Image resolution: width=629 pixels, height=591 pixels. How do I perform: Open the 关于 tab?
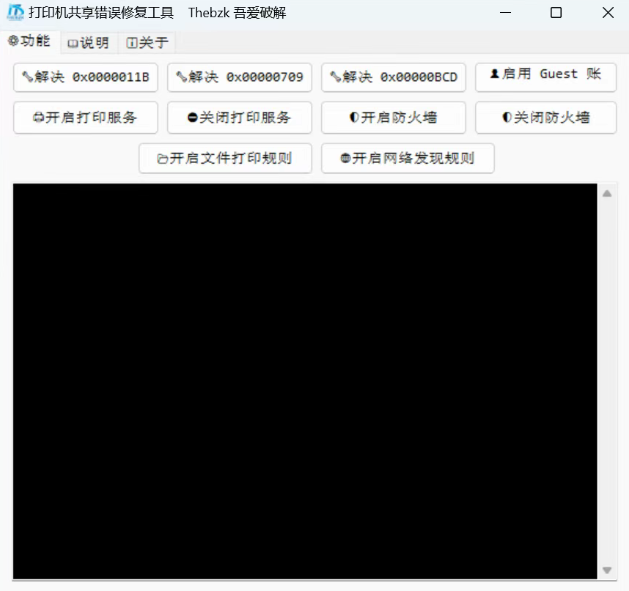tap(147, 43)
